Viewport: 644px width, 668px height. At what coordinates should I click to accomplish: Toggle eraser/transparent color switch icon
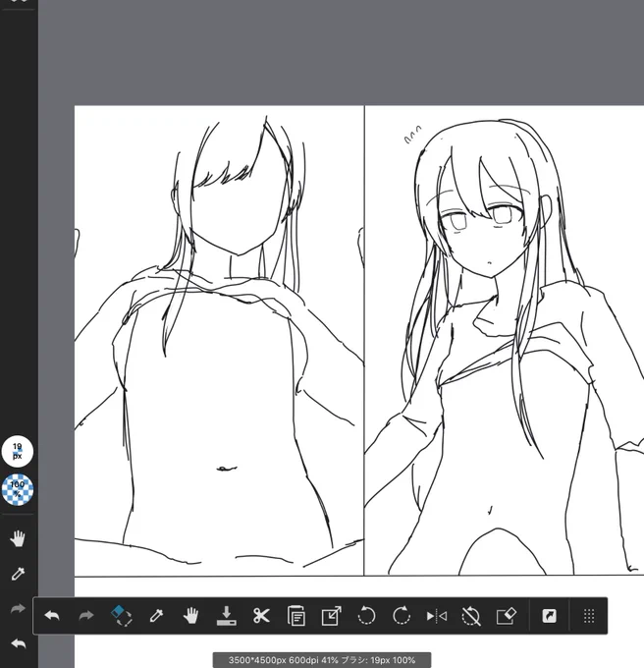click(x=122, y=616)
